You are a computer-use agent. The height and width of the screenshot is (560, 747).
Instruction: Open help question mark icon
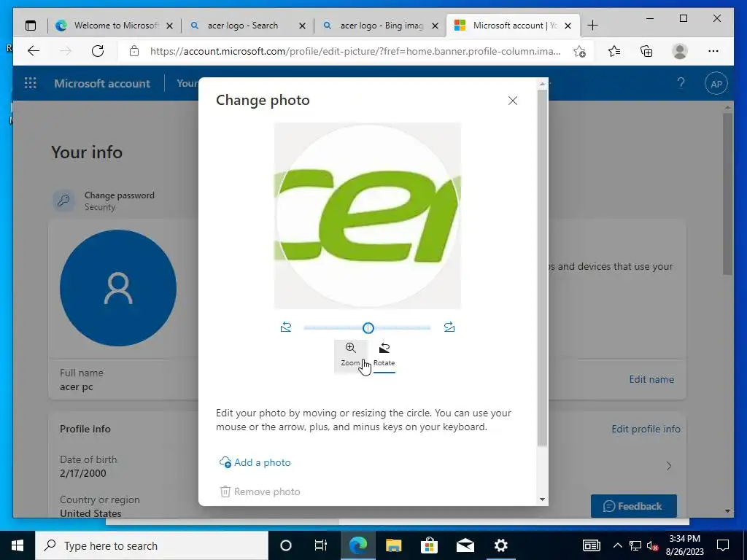681,83
